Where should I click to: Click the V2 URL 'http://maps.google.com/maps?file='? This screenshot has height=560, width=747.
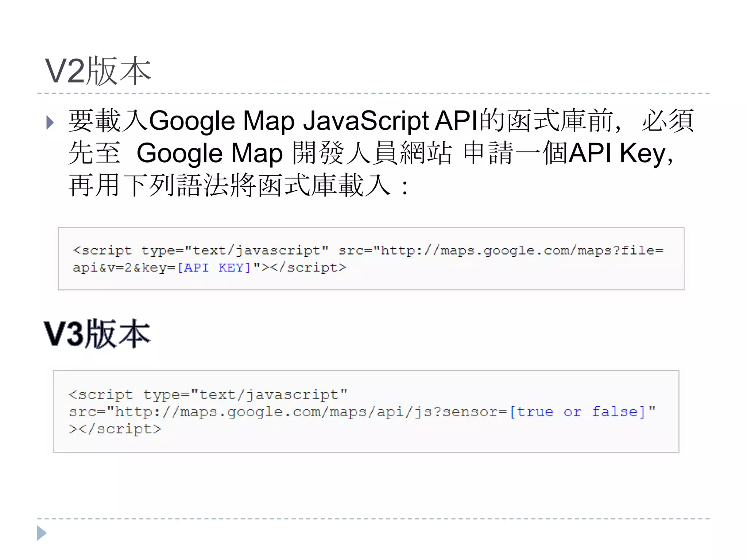pos(522,250)
